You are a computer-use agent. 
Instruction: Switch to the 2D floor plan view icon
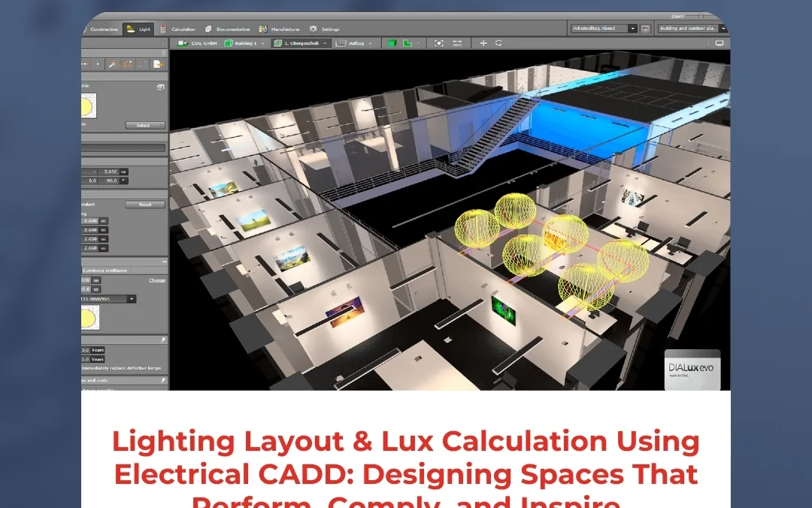coord(407,43)
